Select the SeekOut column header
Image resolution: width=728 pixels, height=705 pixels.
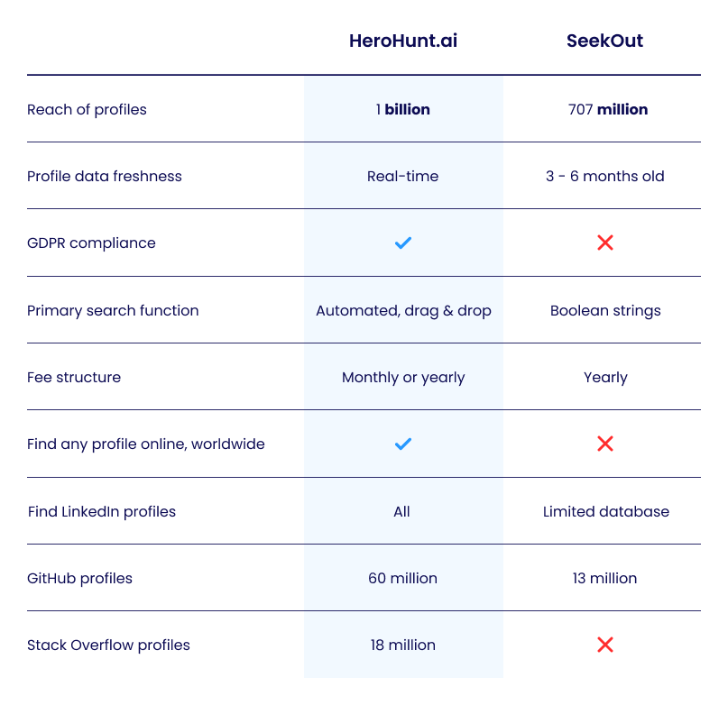click(x=605, y=41)
